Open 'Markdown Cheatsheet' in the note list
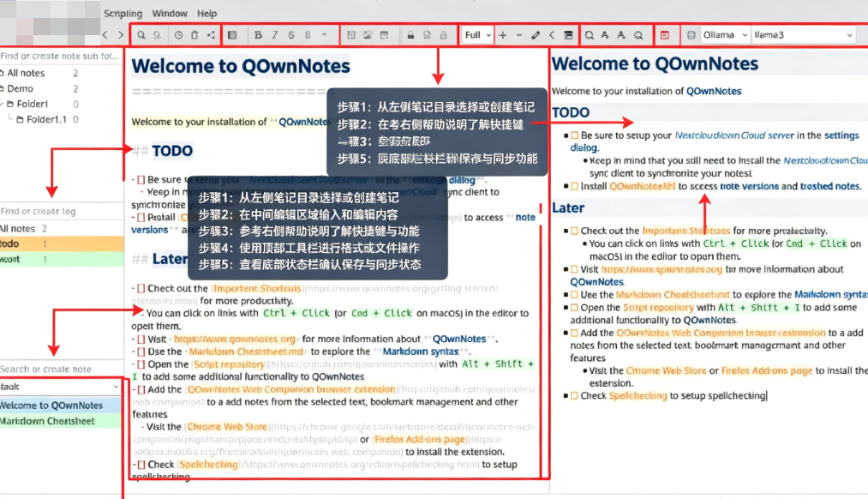868x499 pixels. 60,421
